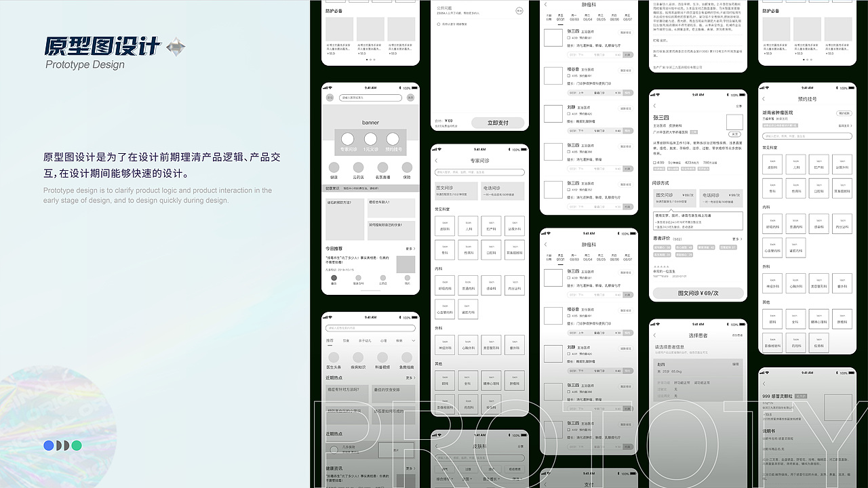Select 呼吸内科 tile in 专家问诊 screen

(x=445, y=285)
